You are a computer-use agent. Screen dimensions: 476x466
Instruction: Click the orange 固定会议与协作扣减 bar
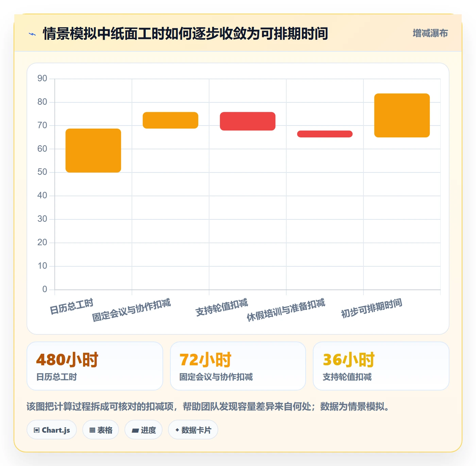click(x=170, y=120)
